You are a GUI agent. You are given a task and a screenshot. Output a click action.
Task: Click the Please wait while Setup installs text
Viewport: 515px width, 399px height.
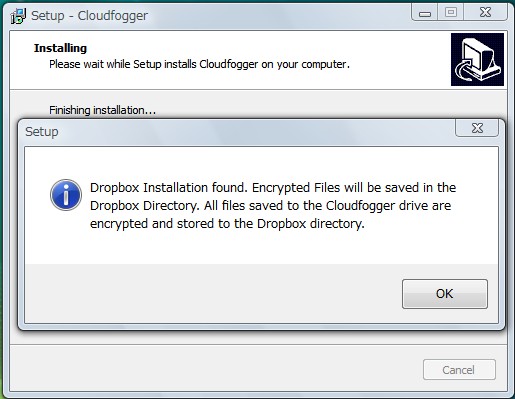[199, 64]
